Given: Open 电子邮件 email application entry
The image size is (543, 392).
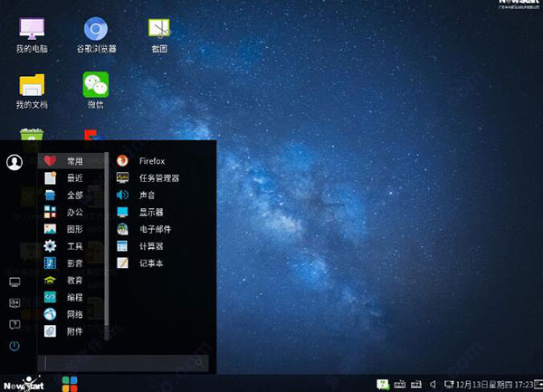Looking at the screenshot, I should point(144,229).
